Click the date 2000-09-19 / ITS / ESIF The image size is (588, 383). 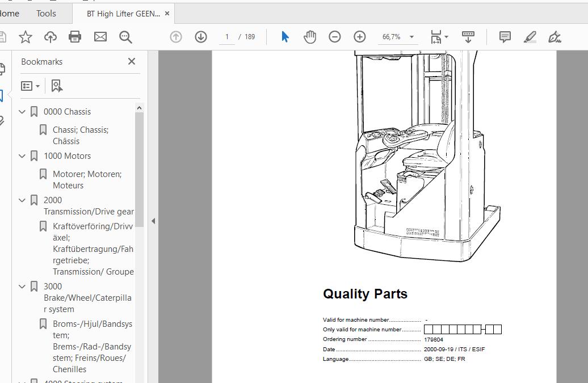[454, 350]
